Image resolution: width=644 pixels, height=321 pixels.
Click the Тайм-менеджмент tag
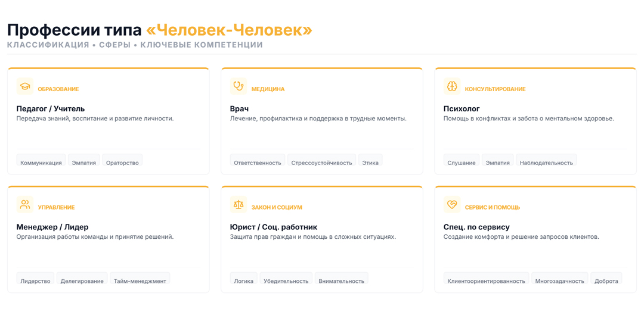(x=140, y=281)
